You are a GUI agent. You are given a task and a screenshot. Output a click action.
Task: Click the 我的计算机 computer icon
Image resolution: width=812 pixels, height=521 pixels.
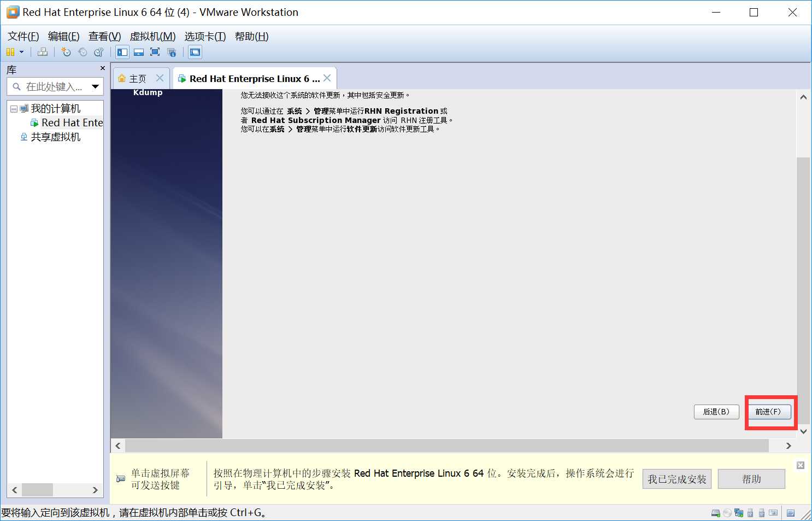pyautogui.click(x=24, y=109)
